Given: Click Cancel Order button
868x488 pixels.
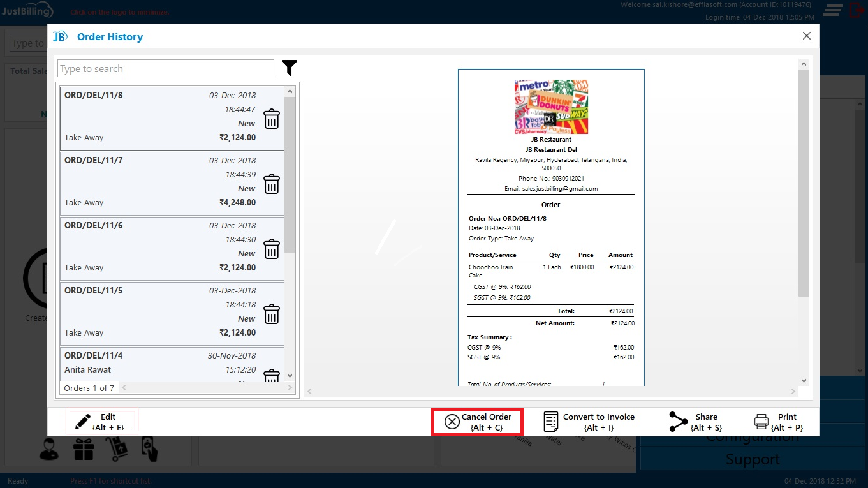Looking at the screenshot, I should (478, 422).
